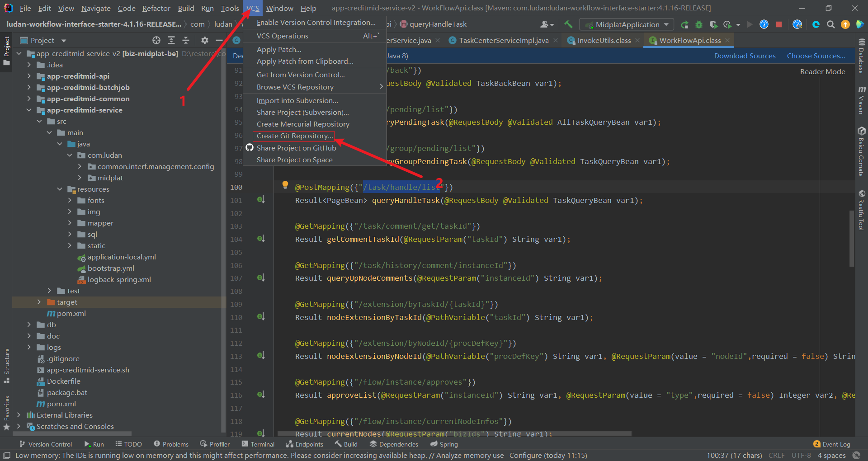Click the Build Project hammer icon
Viewport: 868px width, 461px height.
tap(568, 24)
